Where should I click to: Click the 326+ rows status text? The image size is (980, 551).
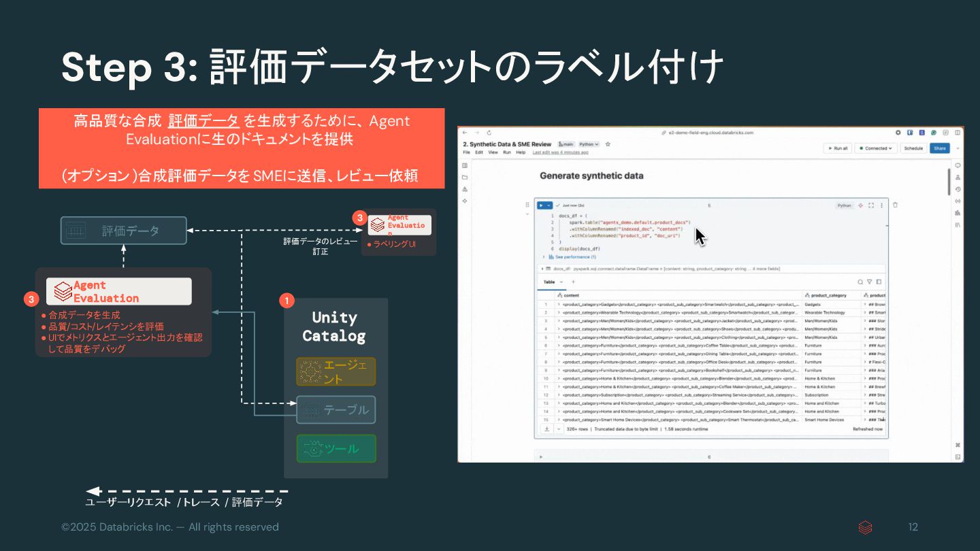pyautogui.click(x=578, y=429)
